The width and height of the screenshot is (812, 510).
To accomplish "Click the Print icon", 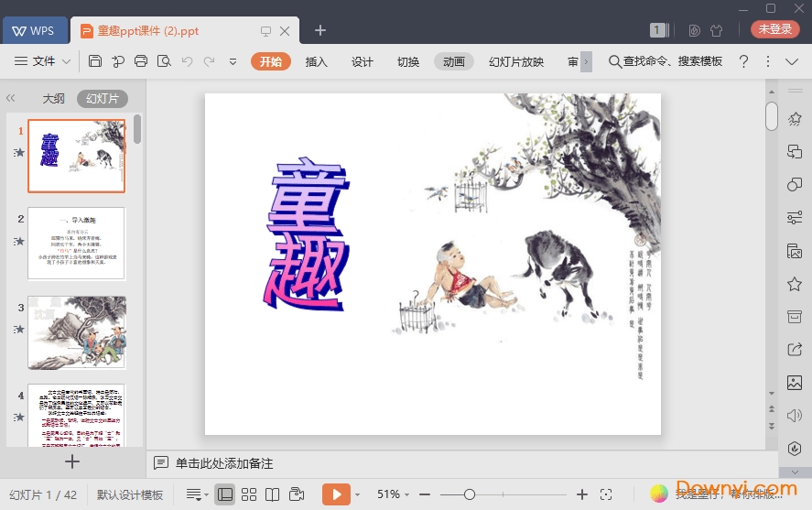I will tap(141, 61).
